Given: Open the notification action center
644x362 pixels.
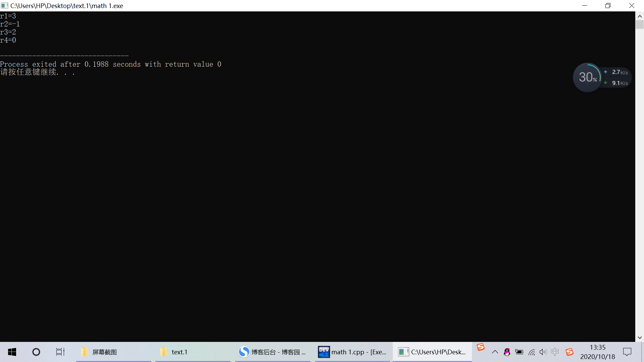Looking at the screenshot, I should 627,352.
